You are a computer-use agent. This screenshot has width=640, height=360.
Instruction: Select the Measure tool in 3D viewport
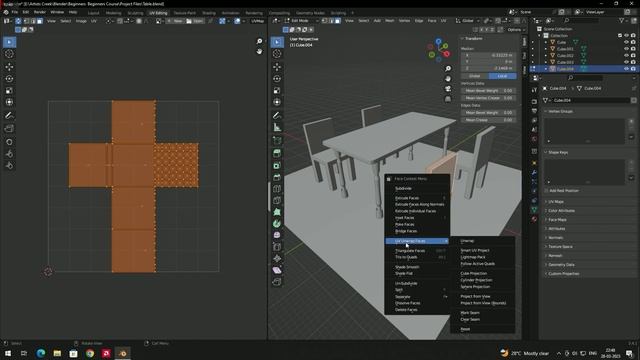click(x=277, y=128)
